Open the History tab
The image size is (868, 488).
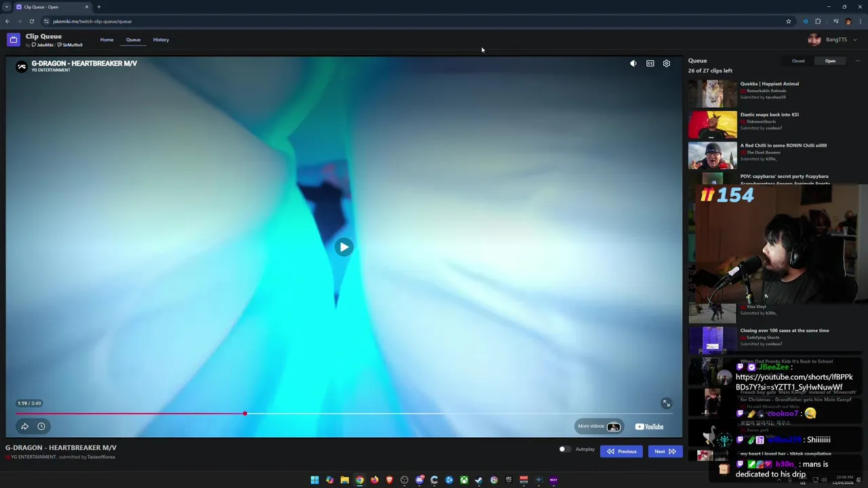(161, 39)
